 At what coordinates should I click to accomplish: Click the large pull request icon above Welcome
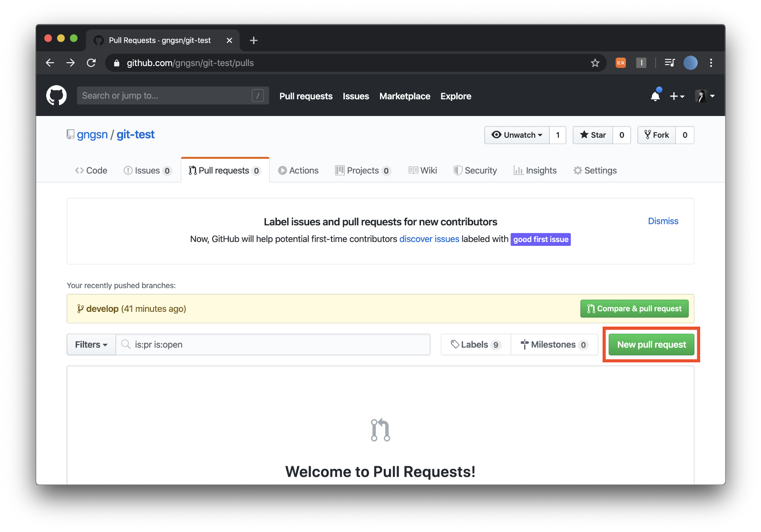tap(380, 430)
